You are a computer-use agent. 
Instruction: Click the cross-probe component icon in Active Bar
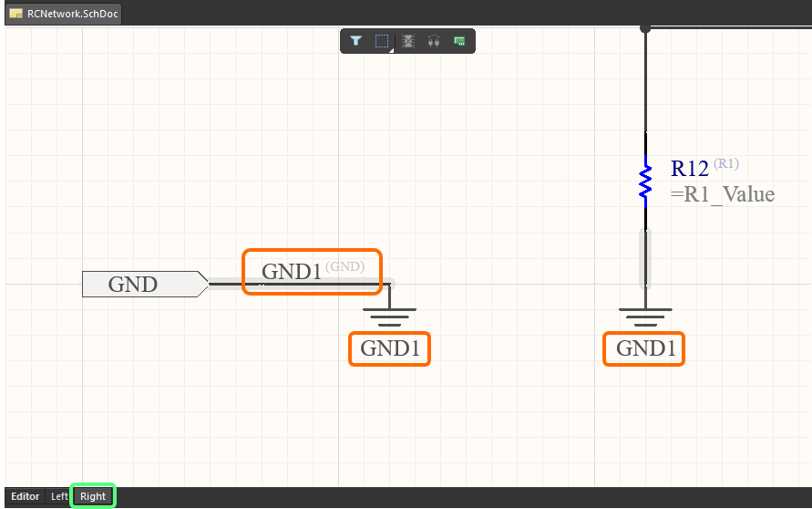click(408, 41)
